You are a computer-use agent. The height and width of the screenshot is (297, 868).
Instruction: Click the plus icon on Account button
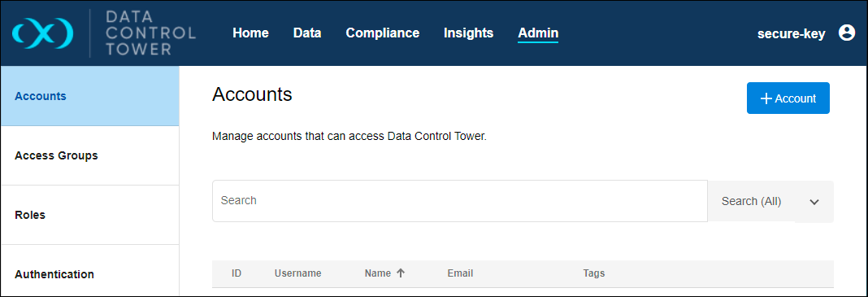pos(766,98)
